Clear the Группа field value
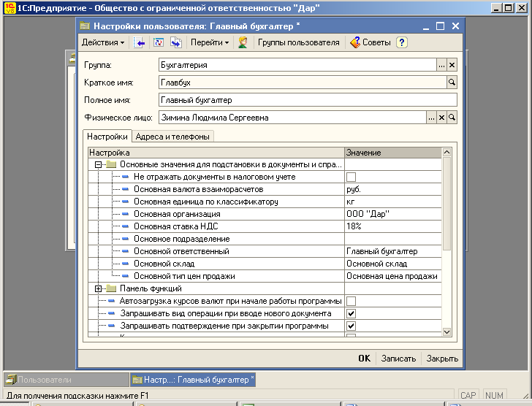532x406 pixels. [452, 65]
